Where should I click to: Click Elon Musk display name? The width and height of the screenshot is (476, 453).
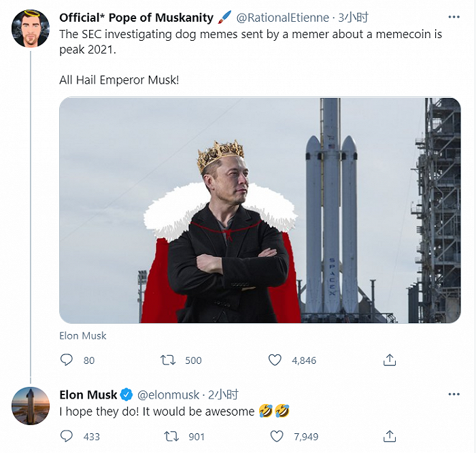(x=88, y=395)
